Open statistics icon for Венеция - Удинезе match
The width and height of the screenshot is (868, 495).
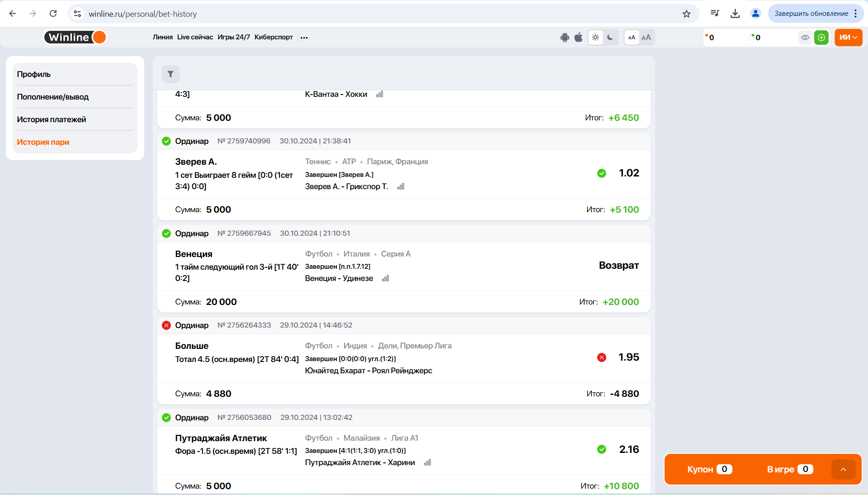point(385,278)
